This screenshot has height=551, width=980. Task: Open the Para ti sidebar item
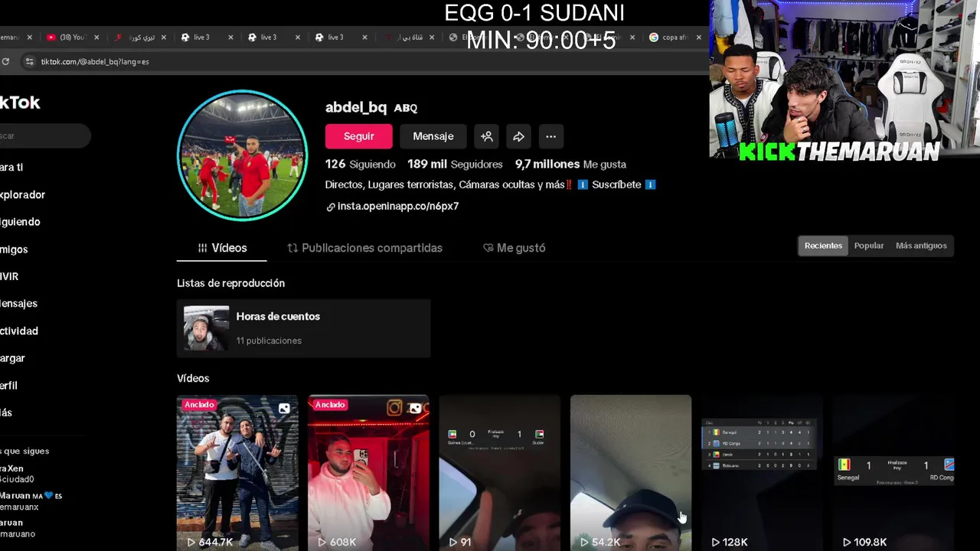pos(12,168)
